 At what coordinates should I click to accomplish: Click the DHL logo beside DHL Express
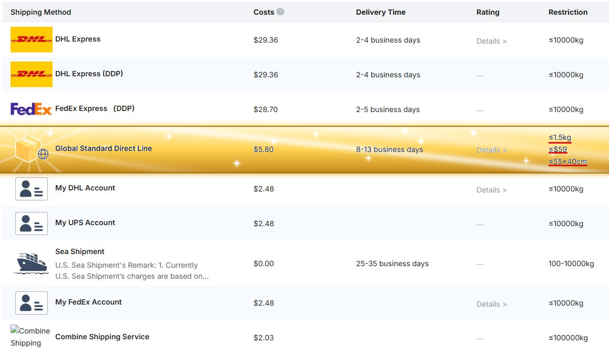32,39
